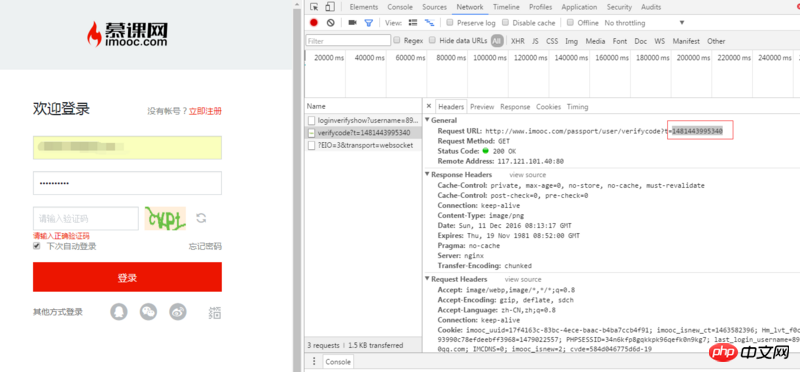Activate the DevTools inspect element cursor icon
The width and height of the screenshot is (800, 372).
pos(314,7)
